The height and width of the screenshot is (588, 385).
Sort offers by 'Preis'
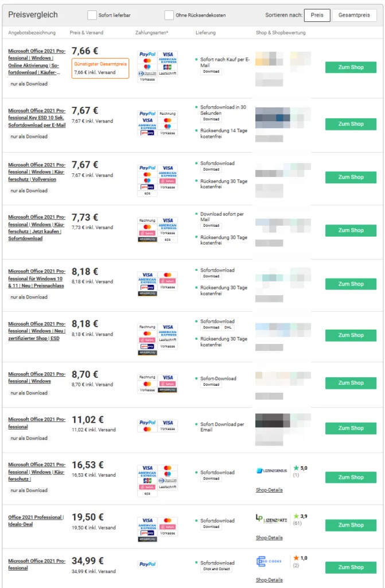(317, 15)
